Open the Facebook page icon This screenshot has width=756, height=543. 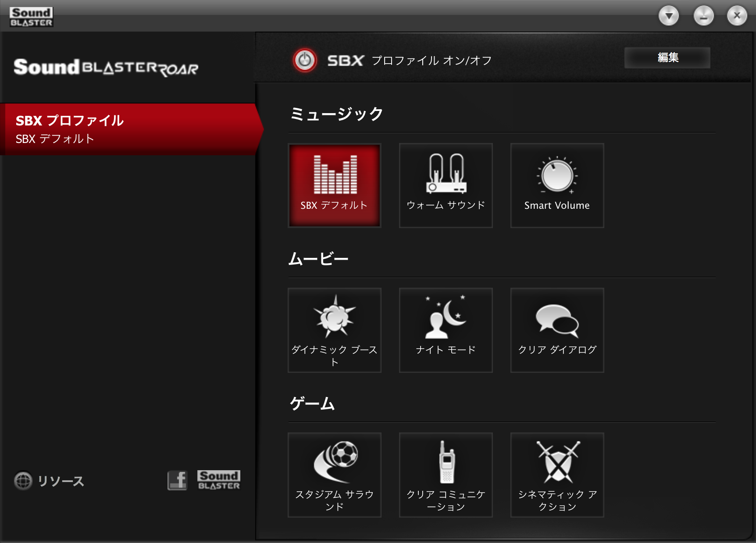(x=177, y=480)
